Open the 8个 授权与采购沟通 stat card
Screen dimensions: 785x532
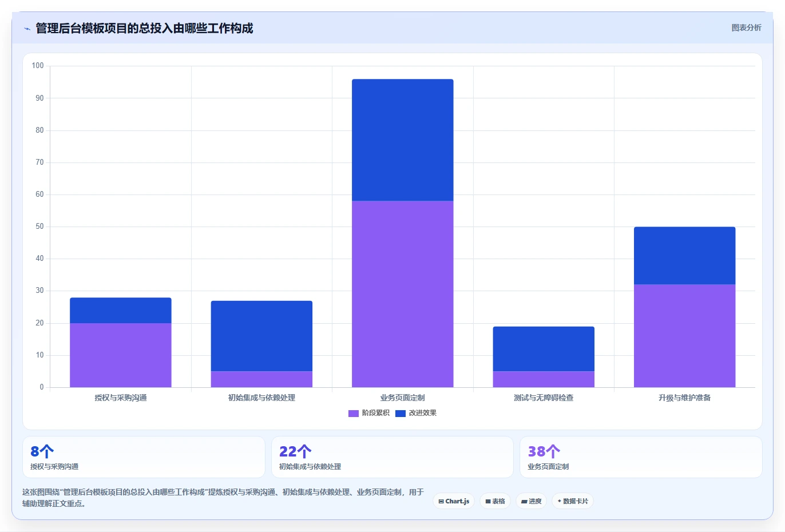(144, 457)
